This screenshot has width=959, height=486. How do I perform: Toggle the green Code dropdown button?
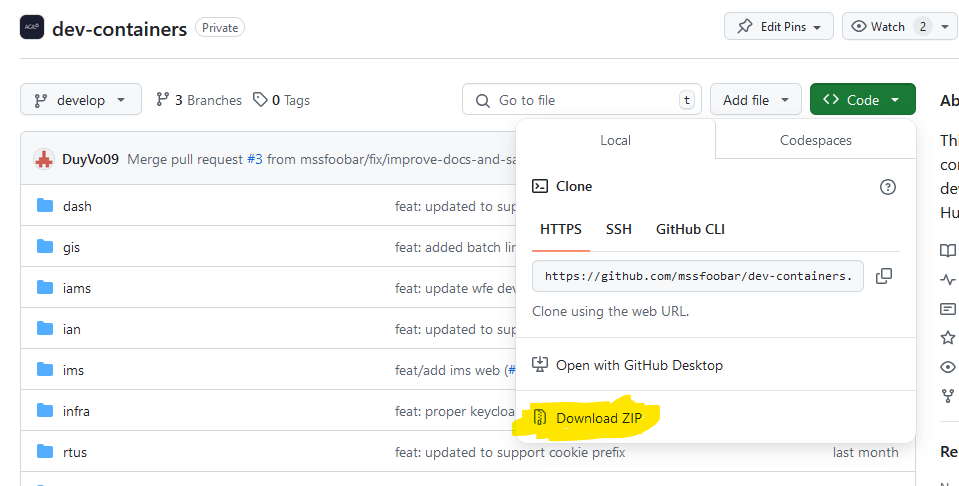click(862, 100)
